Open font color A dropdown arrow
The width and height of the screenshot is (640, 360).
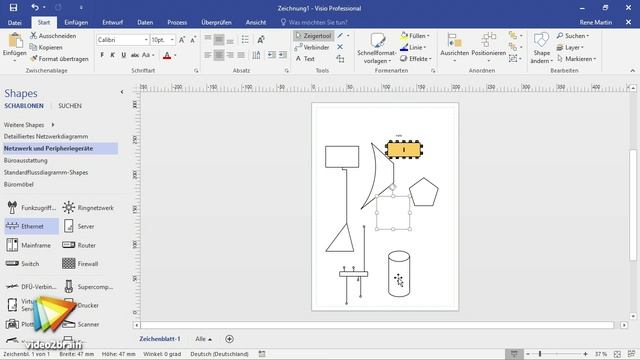coord(176,56)
